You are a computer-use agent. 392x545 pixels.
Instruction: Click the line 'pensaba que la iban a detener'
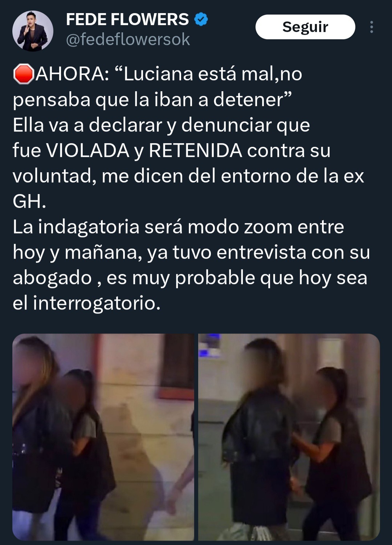[152, 100]
